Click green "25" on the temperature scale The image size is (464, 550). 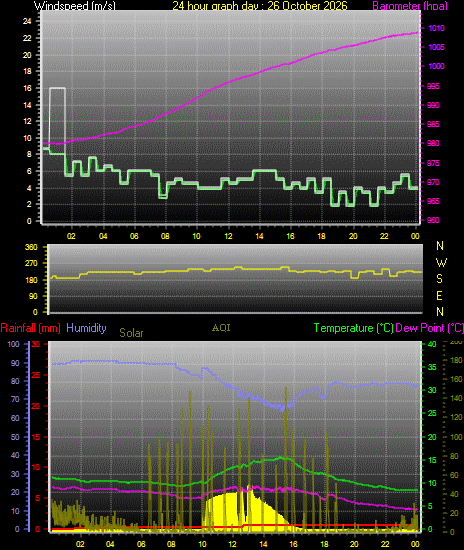(x=432, y=413)
